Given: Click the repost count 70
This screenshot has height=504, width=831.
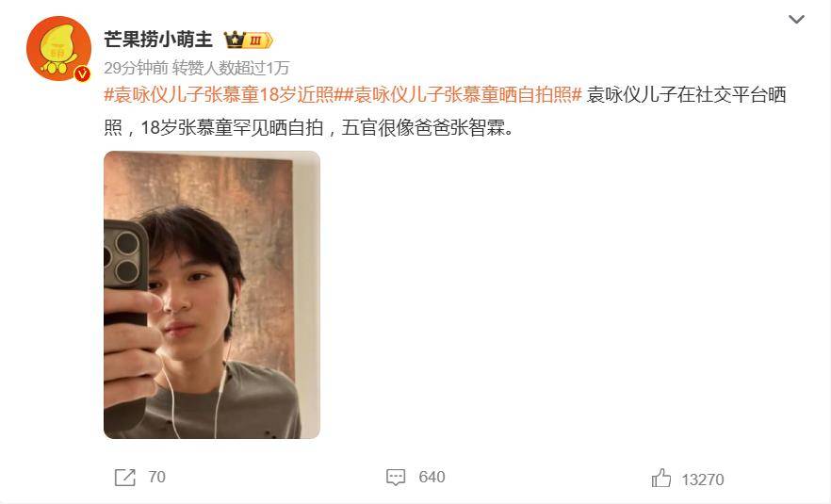Looking at the screenshot, I should [156, 477].
